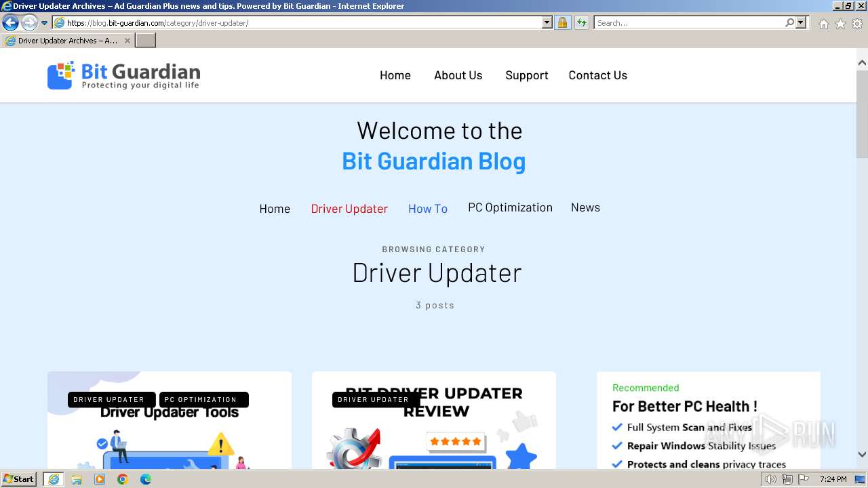Click the DRIVER UPDATER tag on first post
The image size is (868, 488).
pyautogui.click(x=111, y=400)
